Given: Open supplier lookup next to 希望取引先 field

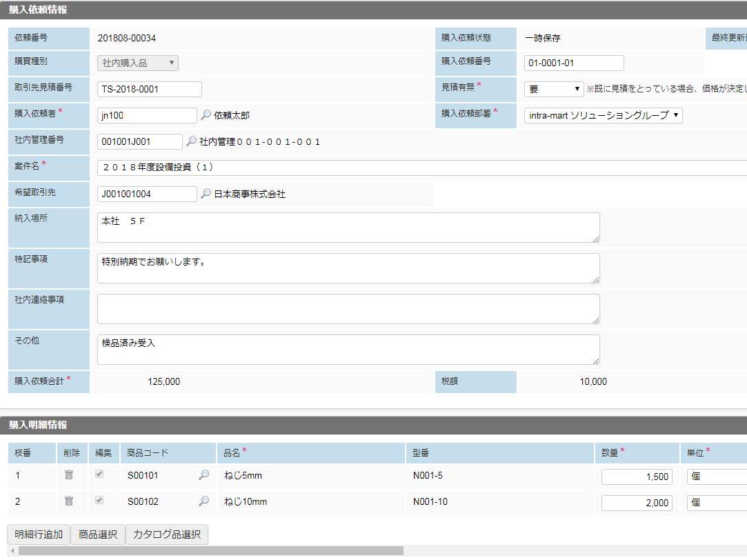Looking at the screenshot, I should [x=206, y=194].
